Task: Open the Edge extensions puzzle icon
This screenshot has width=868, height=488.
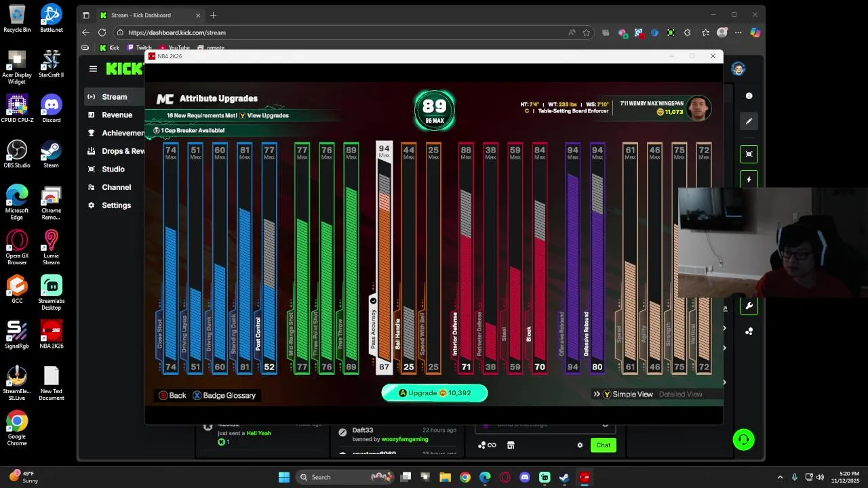Action: [688, 33]
